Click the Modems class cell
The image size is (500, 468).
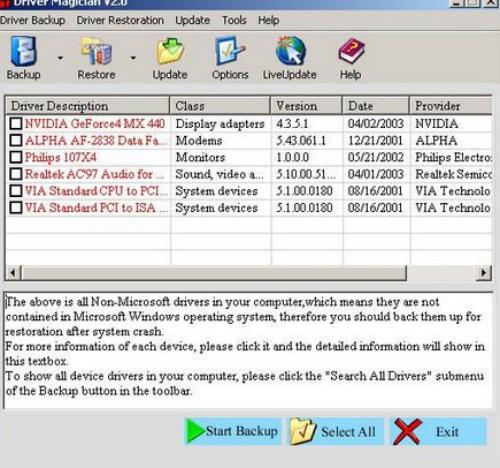click(x=199, y=141)
